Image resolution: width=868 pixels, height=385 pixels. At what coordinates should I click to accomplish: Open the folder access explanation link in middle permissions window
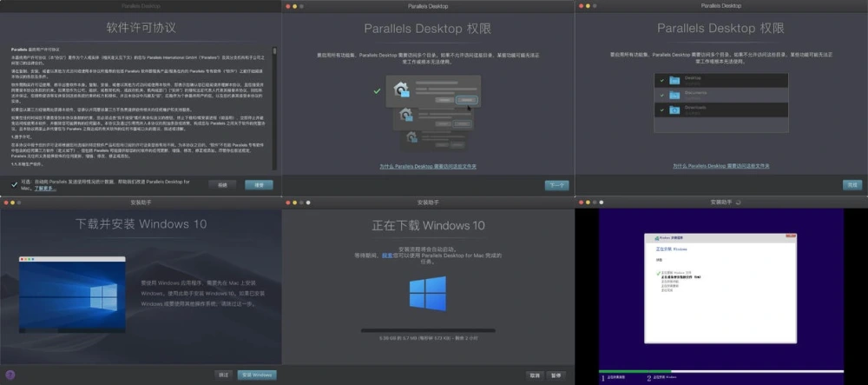428,166
